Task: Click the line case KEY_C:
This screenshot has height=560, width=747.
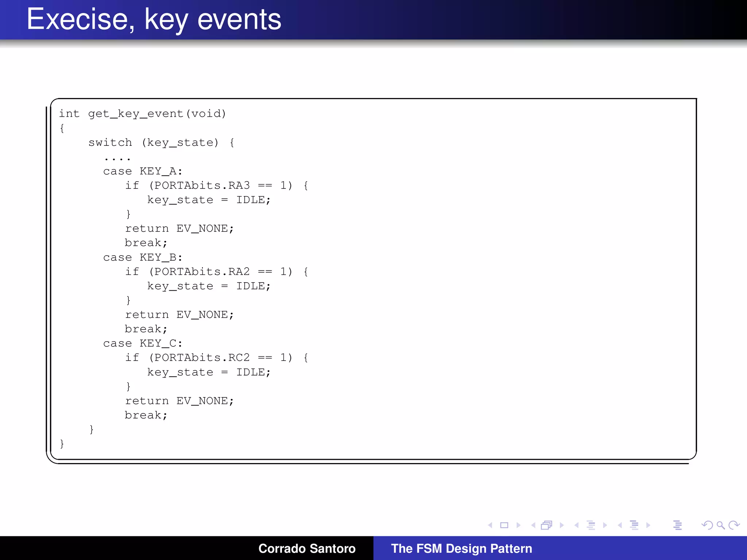Action: [x=143, y=343]
